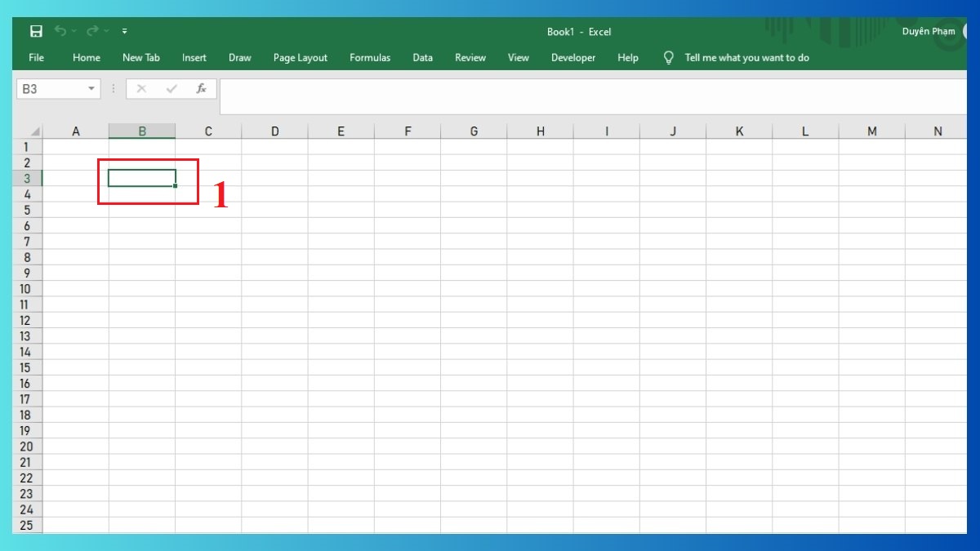Viewport: 980px width, 551px height.
Task: Open the Customize Quick Access Toolbar menu
Action: [x=124, y=31]
